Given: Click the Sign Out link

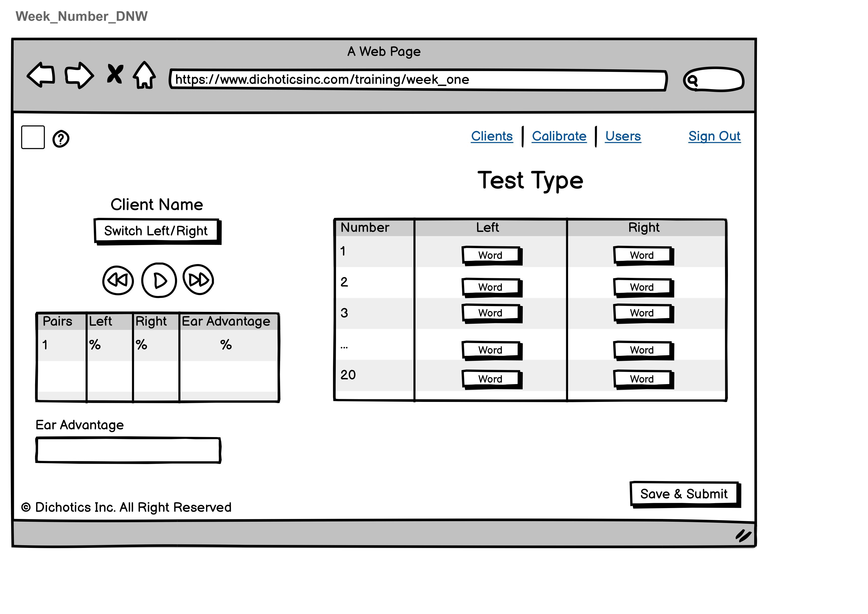Looking at the screenshot, I should point(714,136).
